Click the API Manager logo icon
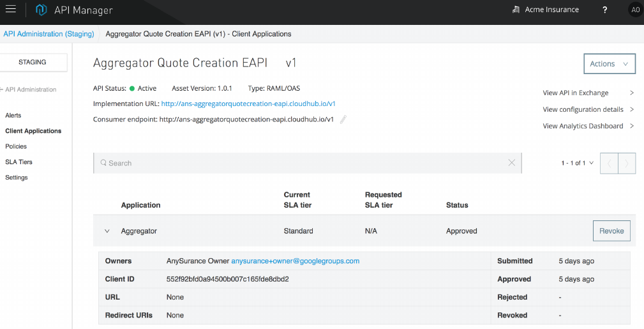644x329 pixels. click(x=41, y=10)
